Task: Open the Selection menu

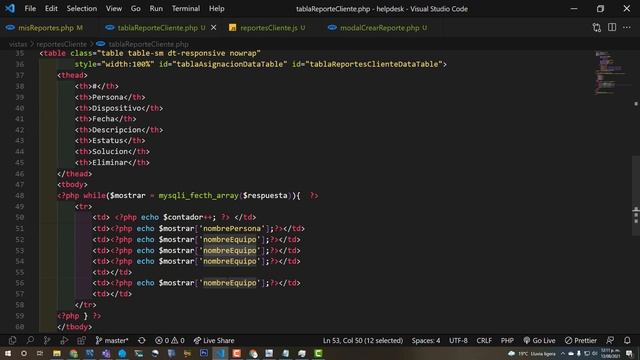Action: pos(82,9)
